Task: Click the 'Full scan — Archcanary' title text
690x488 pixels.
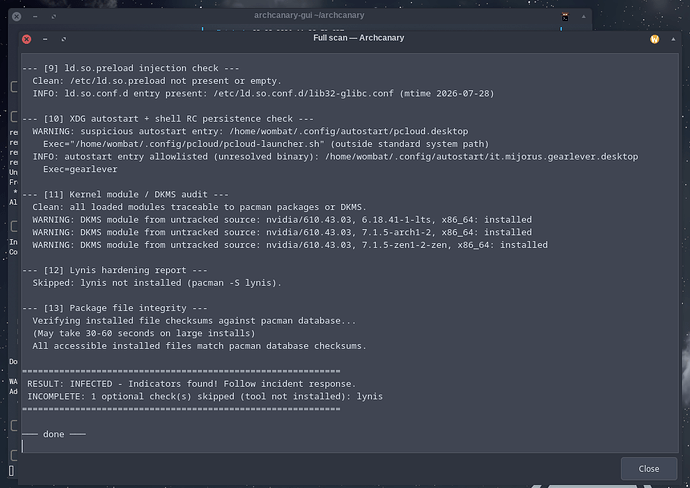Action: pos(359,38)
